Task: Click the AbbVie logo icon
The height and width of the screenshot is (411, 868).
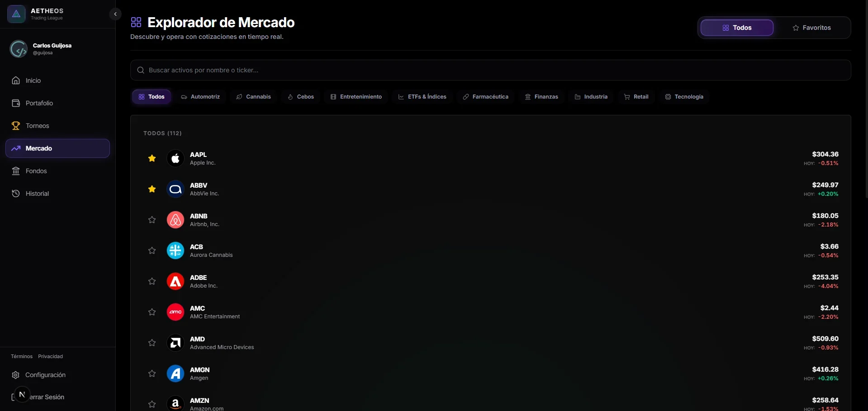Action: click(175, 189)
